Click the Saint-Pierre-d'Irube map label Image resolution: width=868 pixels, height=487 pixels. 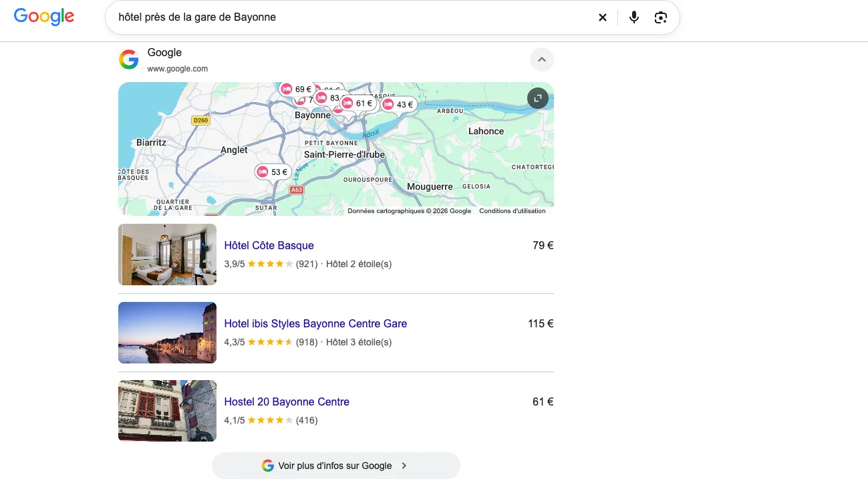(x=344, y=154)
